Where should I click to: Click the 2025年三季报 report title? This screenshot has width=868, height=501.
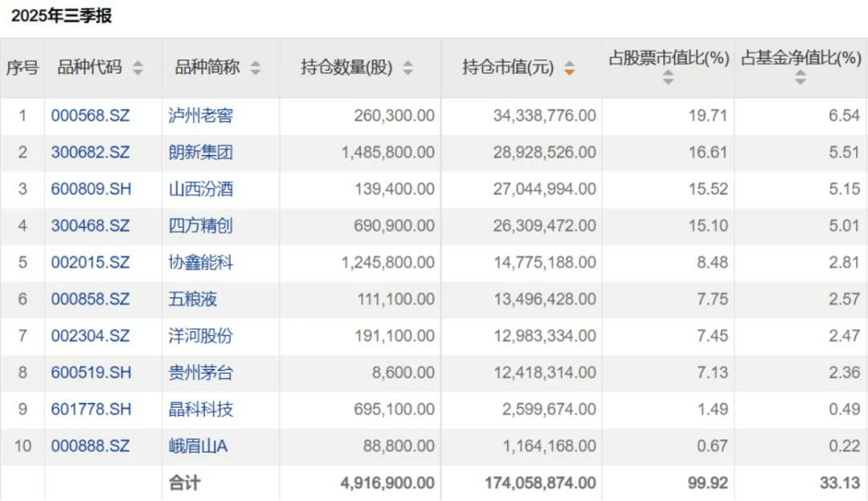tap(62, 15)
